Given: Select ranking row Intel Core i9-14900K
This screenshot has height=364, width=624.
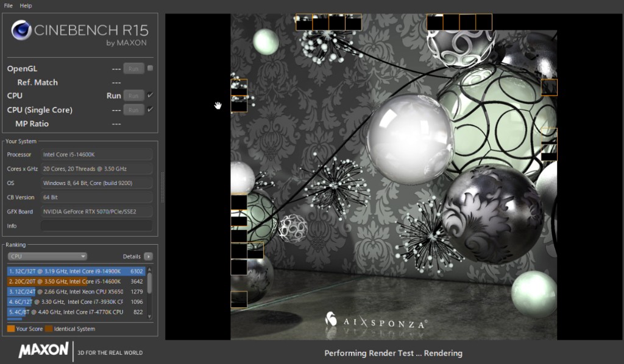Looking at the screenshot, I should pyautogui.click(x=76, y=271).
